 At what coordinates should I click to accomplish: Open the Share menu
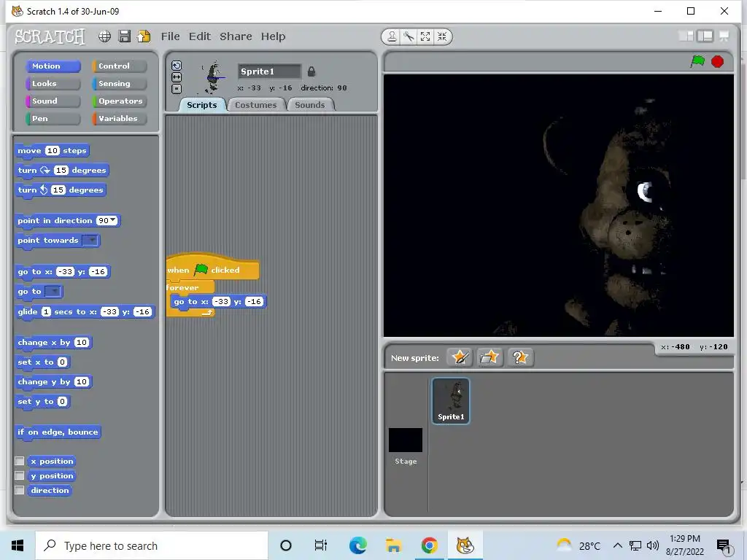[236, 36]
